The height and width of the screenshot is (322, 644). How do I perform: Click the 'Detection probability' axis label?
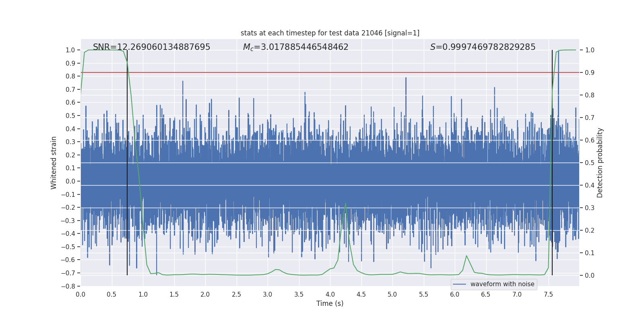pyautogui.click(x=600, y=163)
